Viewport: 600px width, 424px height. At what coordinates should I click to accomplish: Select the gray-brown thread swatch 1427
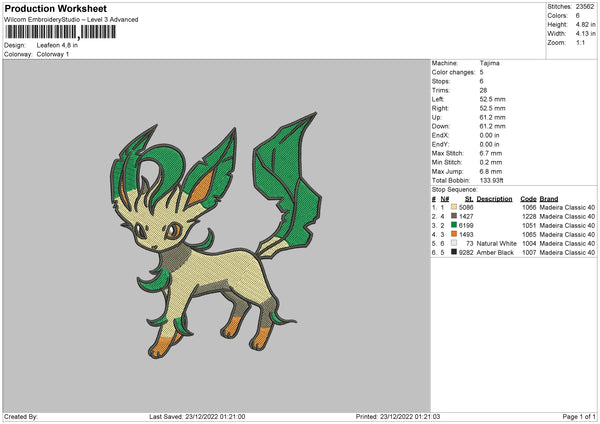pos(454,216)
